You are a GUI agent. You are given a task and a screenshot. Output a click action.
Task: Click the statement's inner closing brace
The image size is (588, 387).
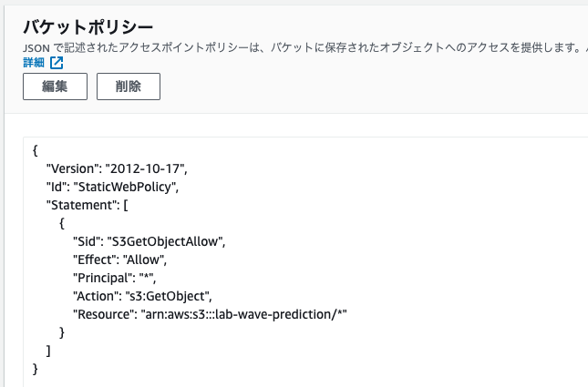[62, 332]
